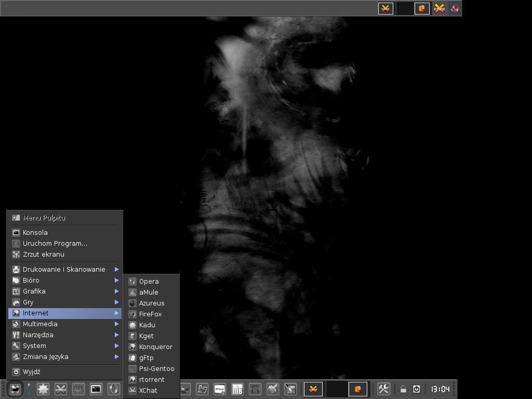Open Psi messenger from the bottom panel
532x399 pixels.
point(78,389)
